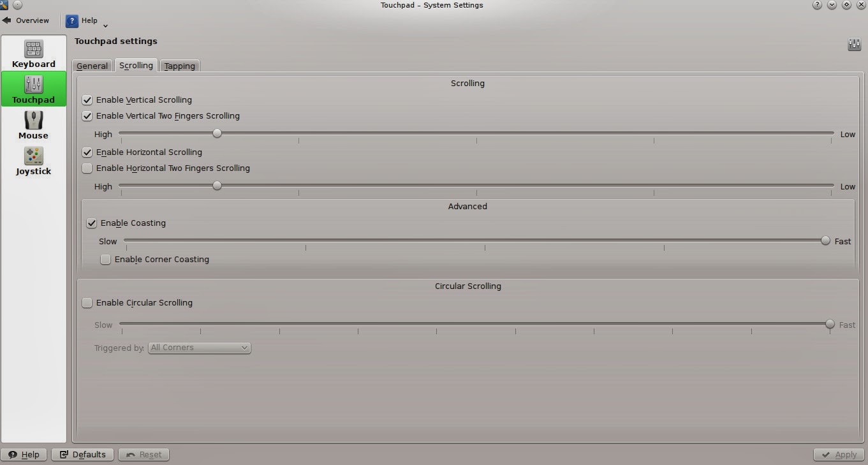Image resolution: width=868 pixels, height=465 pixels.
Task: Click the horizontal scrolling High-Low slider handle
Action: click(217, 186)
